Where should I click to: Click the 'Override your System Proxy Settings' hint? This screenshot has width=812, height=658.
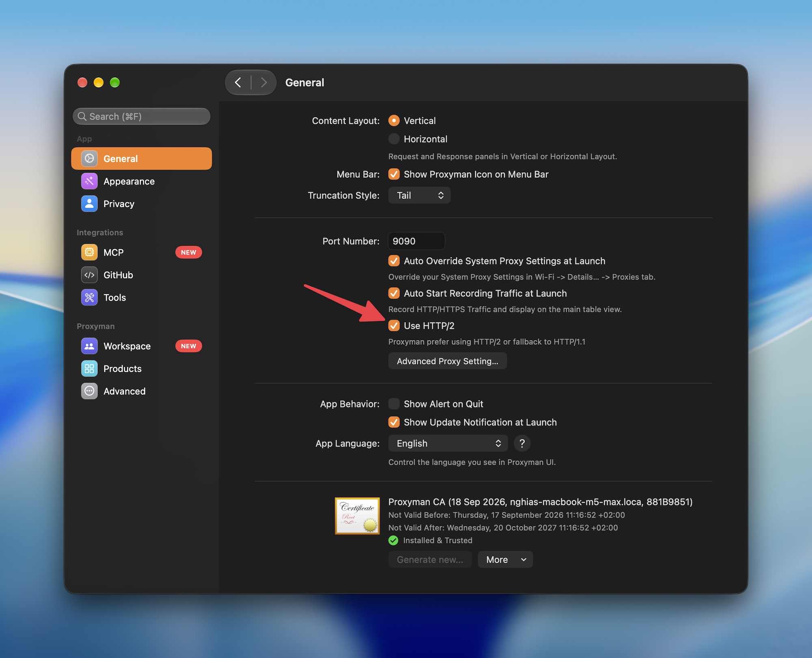coord(522,277)
